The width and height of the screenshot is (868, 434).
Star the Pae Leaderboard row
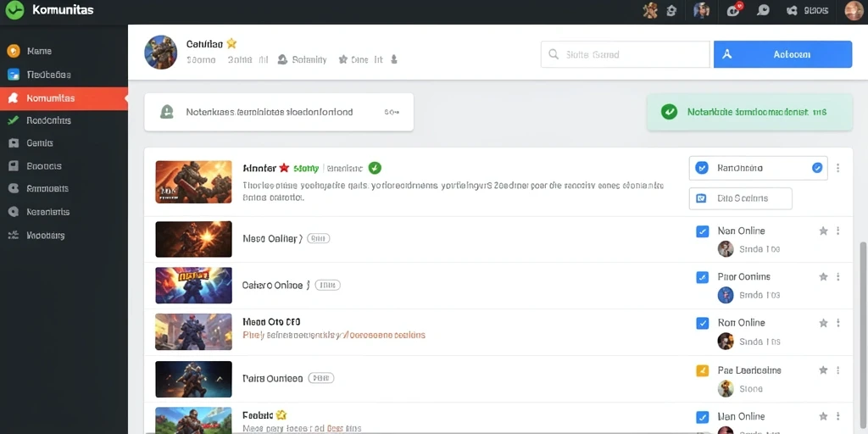click(x=823, y=370)
